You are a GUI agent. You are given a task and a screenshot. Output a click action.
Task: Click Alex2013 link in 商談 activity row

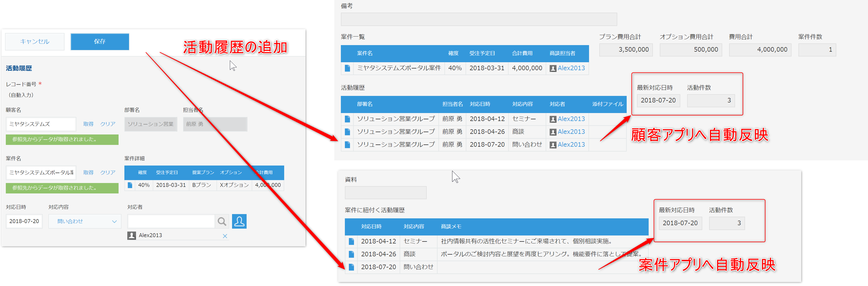[571, 132]
